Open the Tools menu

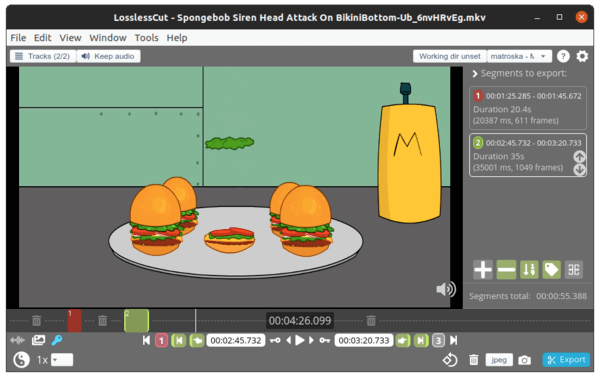[x=146, y=38]
